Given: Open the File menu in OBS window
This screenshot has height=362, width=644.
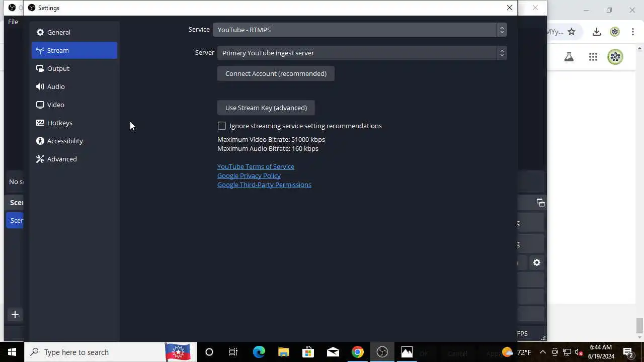Looking at the screenshot, I should [x=13, y=22].
